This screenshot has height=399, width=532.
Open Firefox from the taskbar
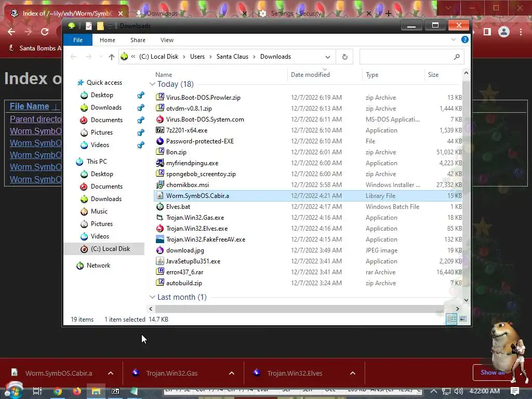coord(77,391)
